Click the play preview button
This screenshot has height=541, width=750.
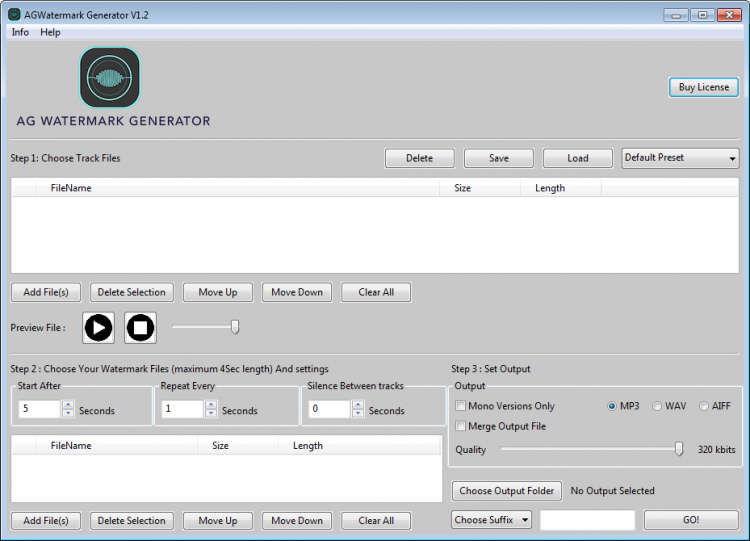[x=98, y=328]
